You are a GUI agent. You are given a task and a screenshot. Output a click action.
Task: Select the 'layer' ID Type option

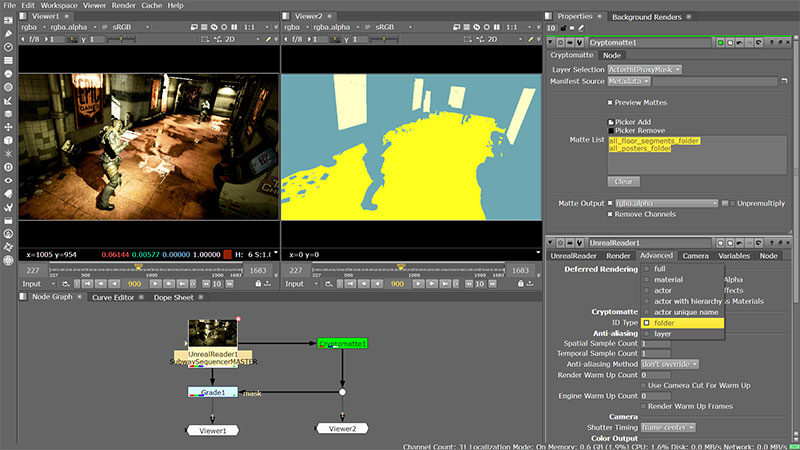click(682, 334)
